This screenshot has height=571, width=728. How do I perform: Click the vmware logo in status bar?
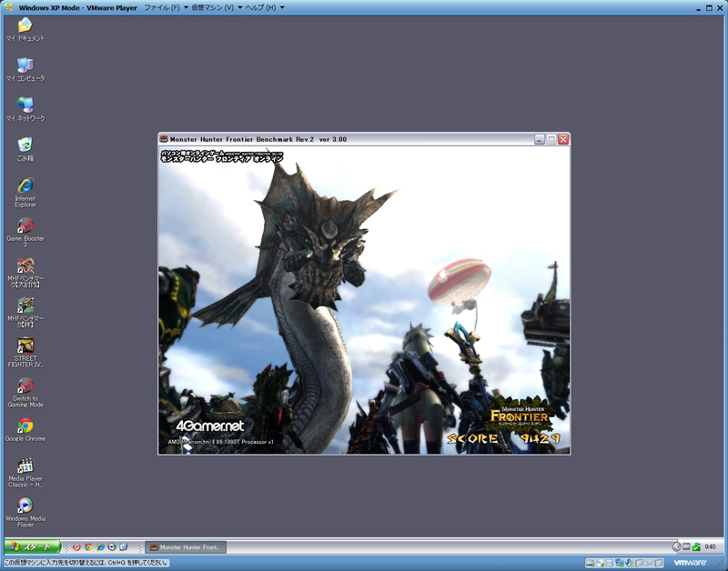pyautogui.click(x=690, y=563)
